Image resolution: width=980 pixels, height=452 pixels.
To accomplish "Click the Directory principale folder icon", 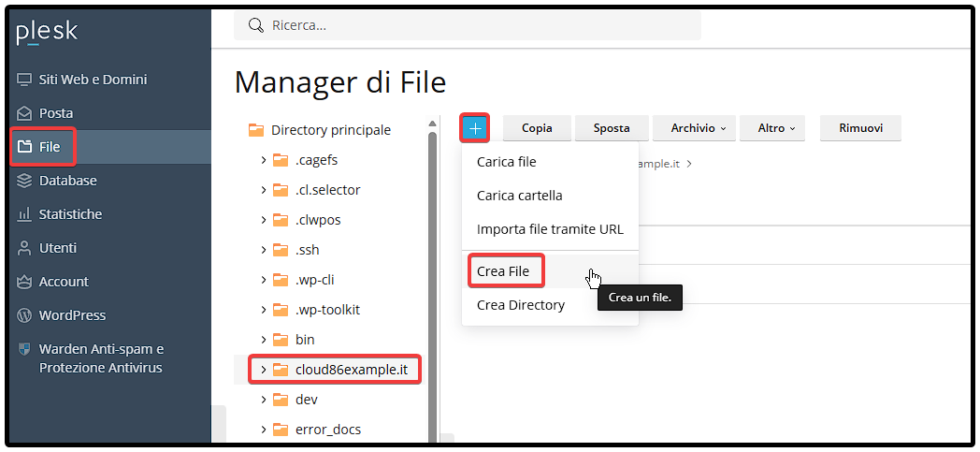I will pyautogui.click(x=256, y=130).
